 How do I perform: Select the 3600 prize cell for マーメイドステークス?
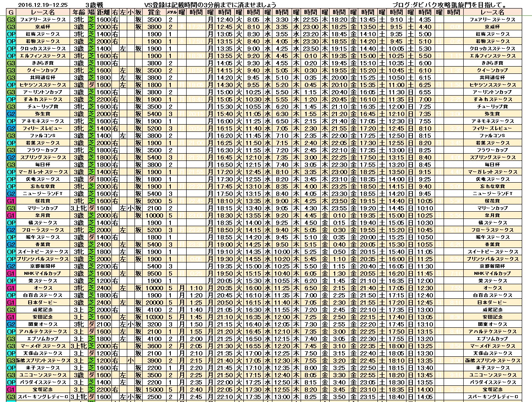point(154,346)
